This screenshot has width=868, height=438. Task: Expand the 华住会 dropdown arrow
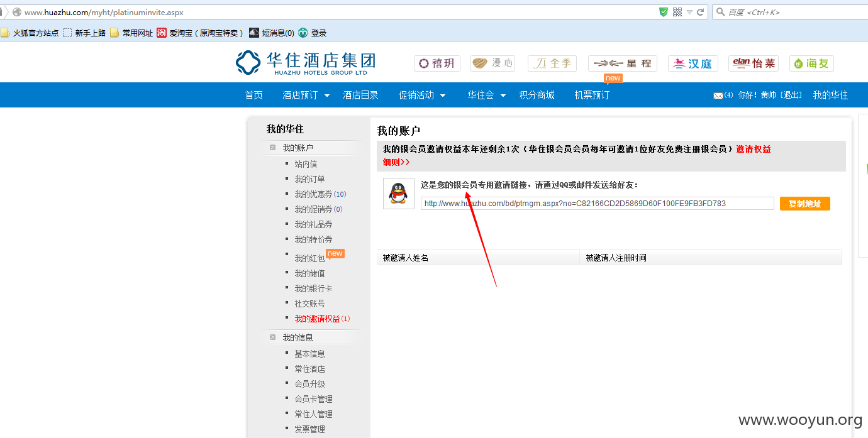click(x=503, y=96)
